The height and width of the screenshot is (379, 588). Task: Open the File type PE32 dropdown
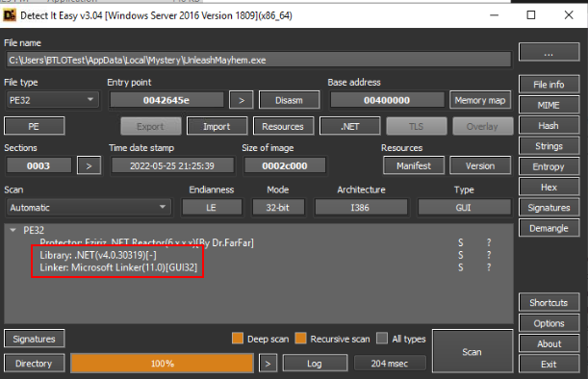click(x=53, y=100)
